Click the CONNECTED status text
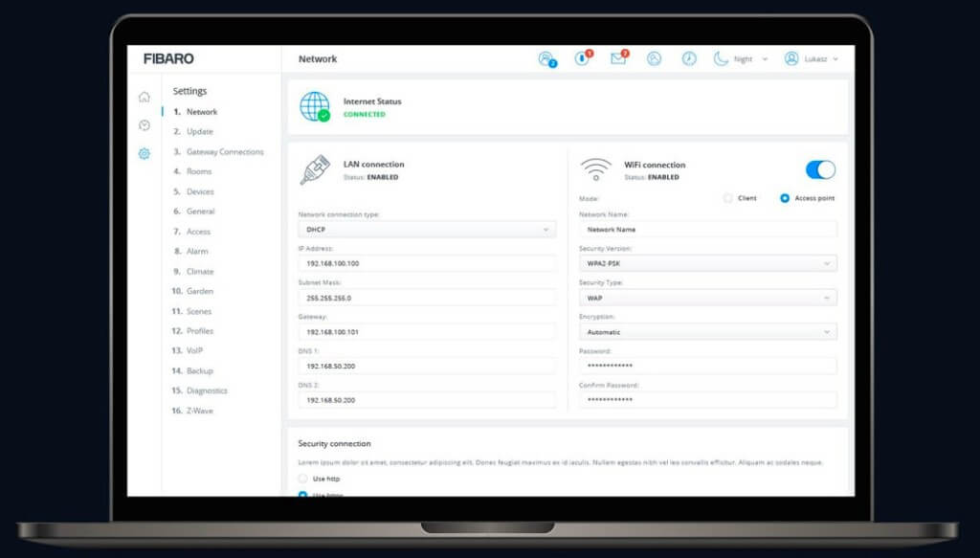 pyautogui.click(x=365, y=114)
